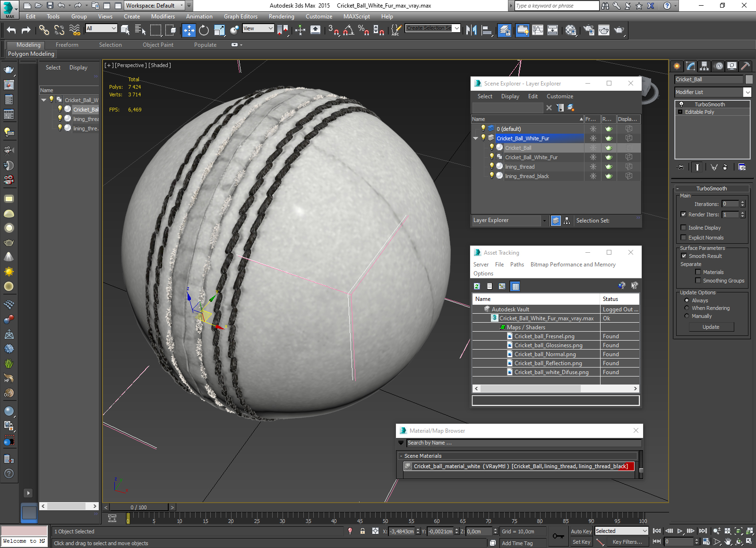Open the Mirror tool in main toolbar
Viewport: 756px width, 548px height.
471,30
